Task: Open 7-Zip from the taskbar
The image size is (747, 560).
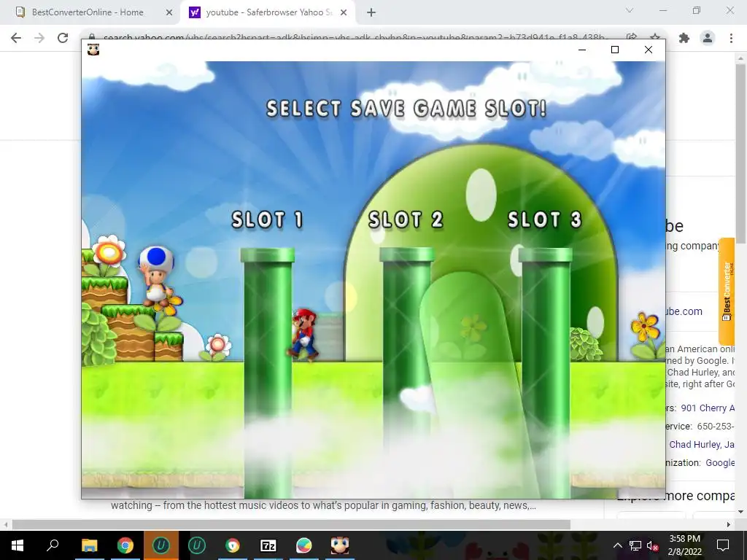Action: (268, 545)
